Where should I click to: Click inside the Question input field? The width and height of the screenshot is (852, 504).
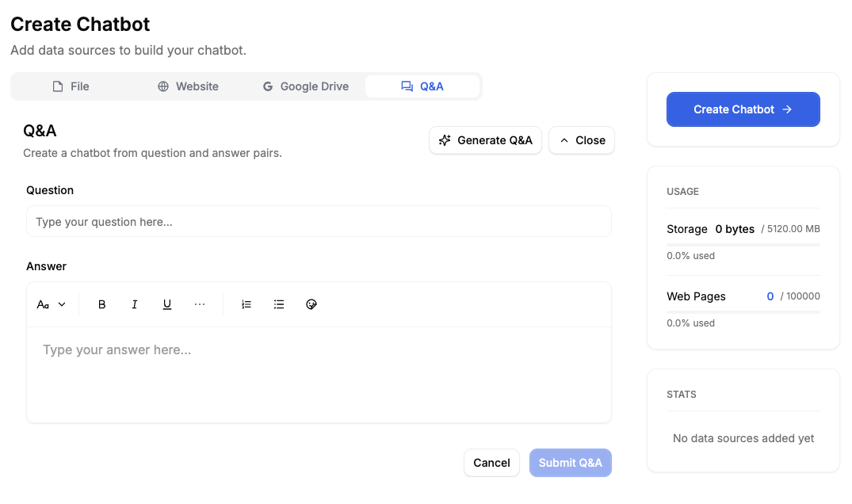tap(319, 221)
